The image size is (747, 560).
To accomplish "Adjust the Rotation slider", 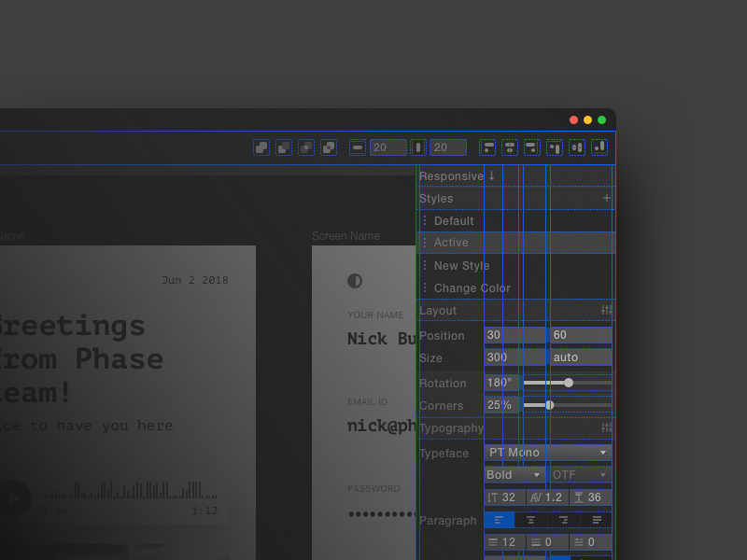I will coord(568,383).
